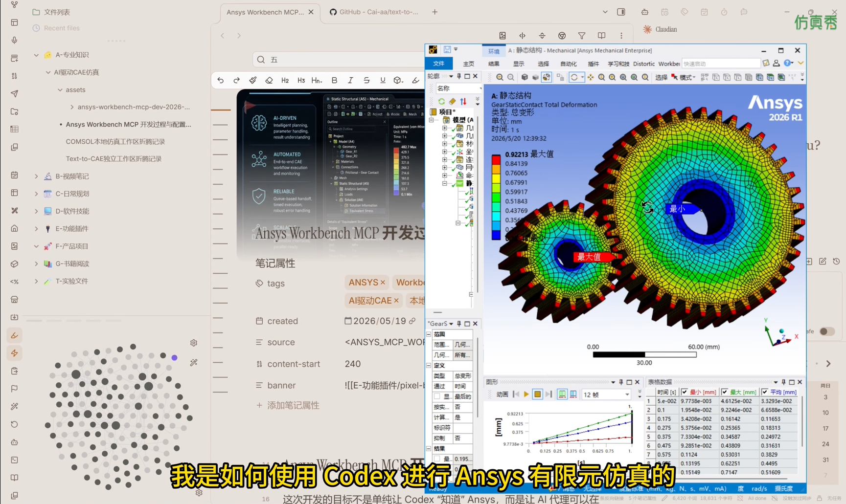Open the 自动化 ribbon tab
The width and height of the screenshot is (846, 504).
568,64
